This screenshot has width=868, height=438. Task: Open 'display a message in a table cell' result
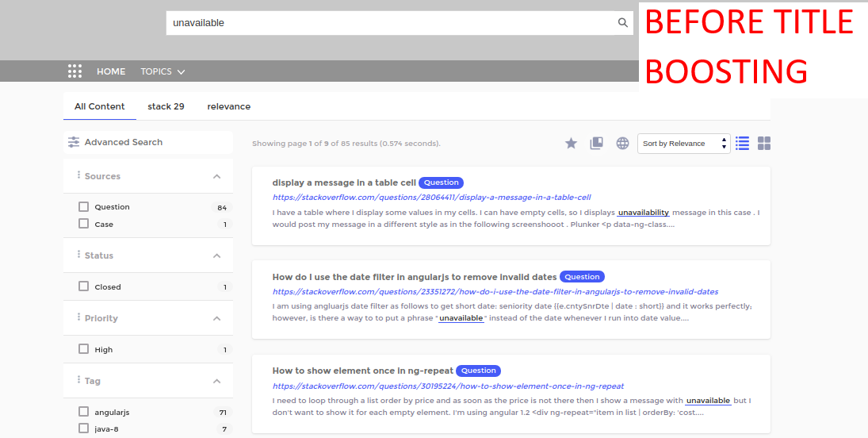pyautogui.click(x=343, y=182)
